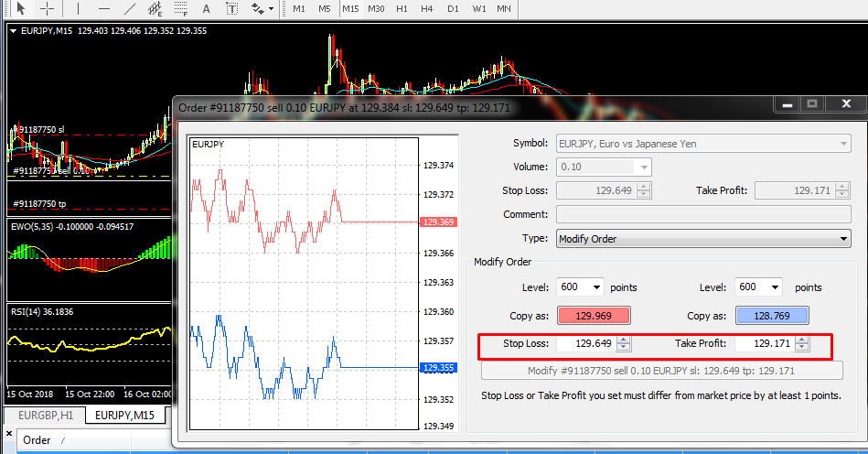Switch to H4 timeframe
The image size is (868, 454).
coord(427,9)
